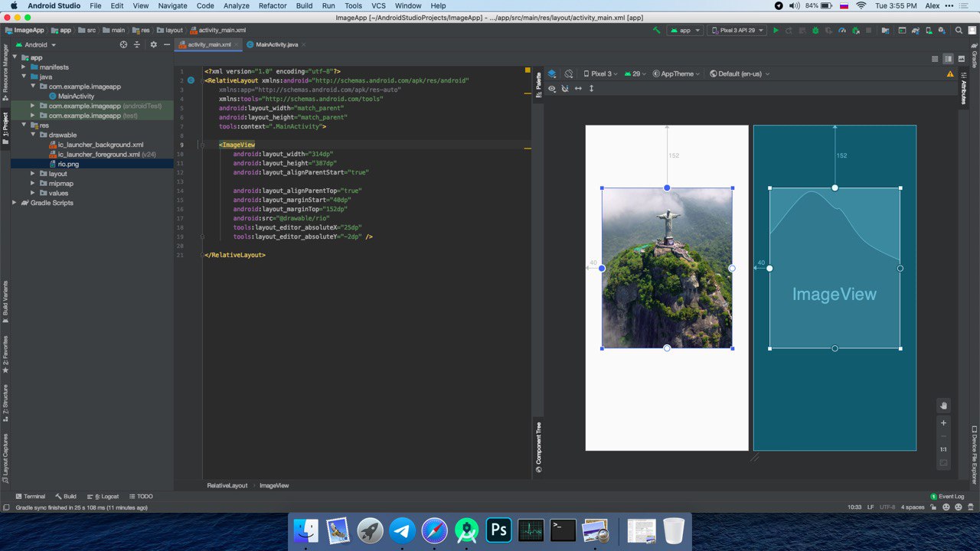Toggle the Resource Manager tool window
Image resolution: width=980 pixels, height=551 pixels.
(5, 73)
